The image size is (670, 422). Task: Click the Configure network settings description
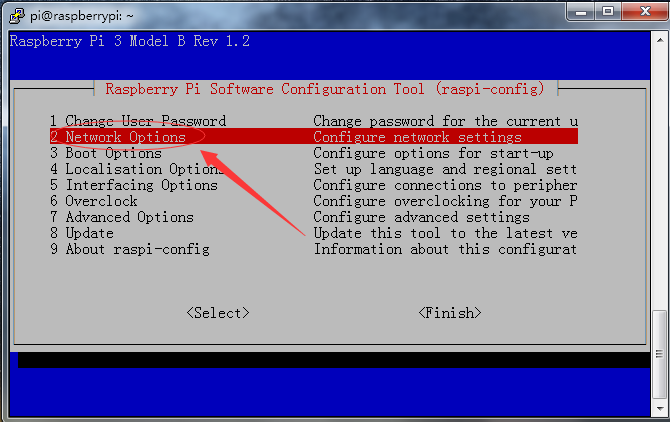tap(417, 137)
